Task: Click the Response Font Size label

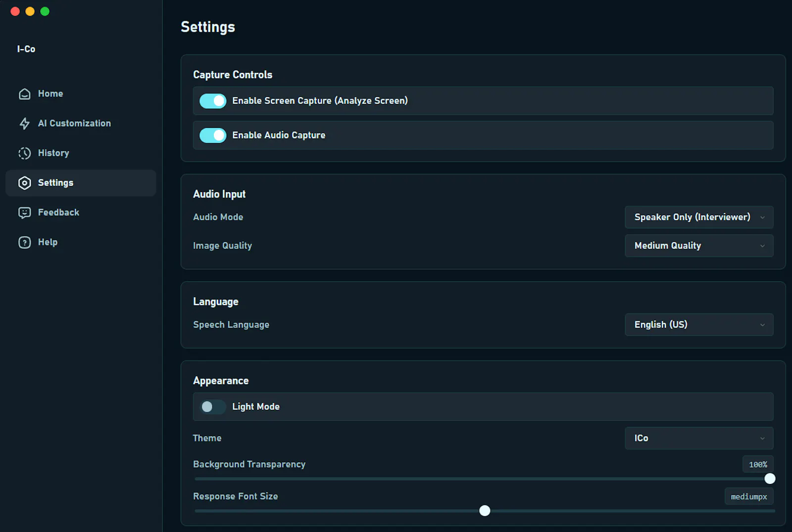Action: (235, 496)
